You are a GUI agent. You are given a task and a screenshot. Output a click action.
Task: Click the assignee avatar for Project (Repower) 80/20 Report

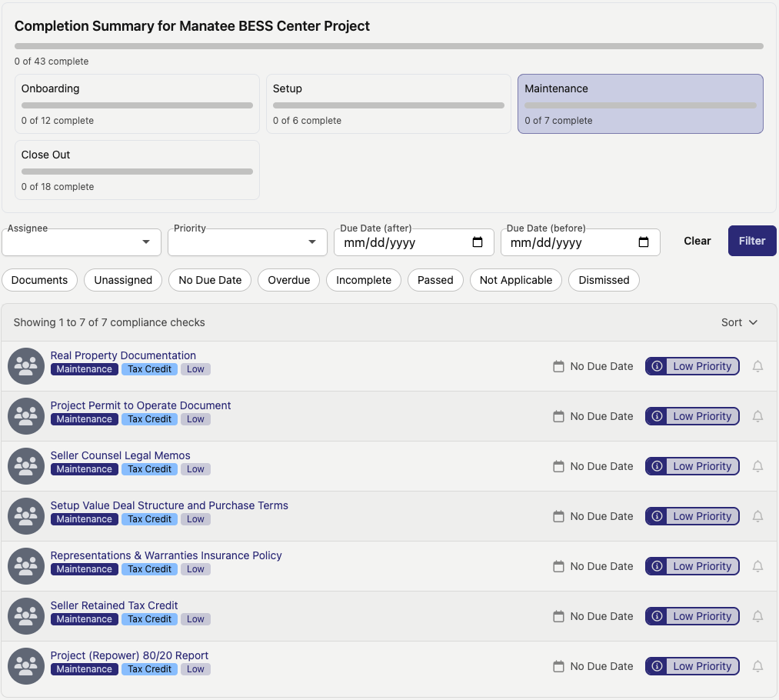[x=26, y=666]
